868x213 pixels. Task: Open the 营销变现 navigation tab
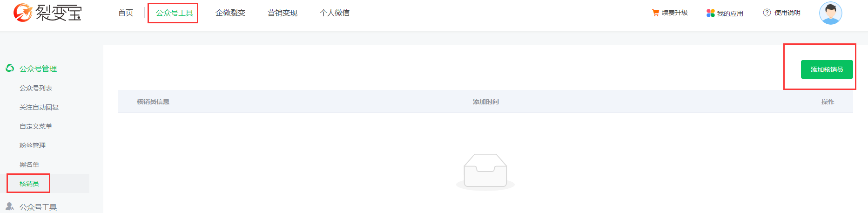tap(283, 13)
